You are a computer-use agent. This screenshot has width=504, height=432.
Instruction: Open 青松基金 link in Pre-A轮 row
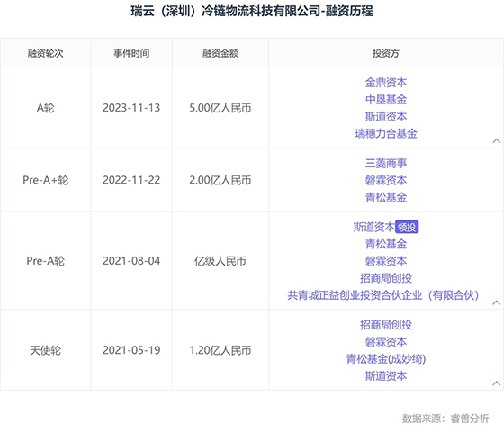[x=386, y=244]
